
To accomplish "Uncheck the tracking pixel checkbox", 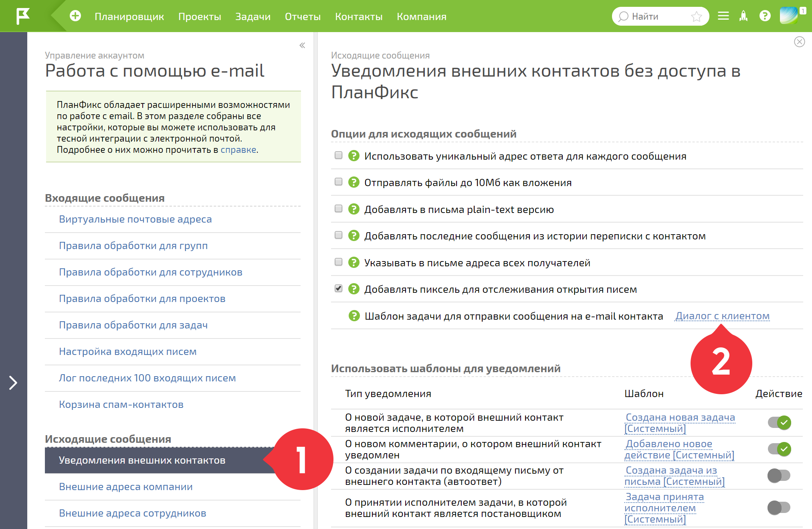I will 338,288.
